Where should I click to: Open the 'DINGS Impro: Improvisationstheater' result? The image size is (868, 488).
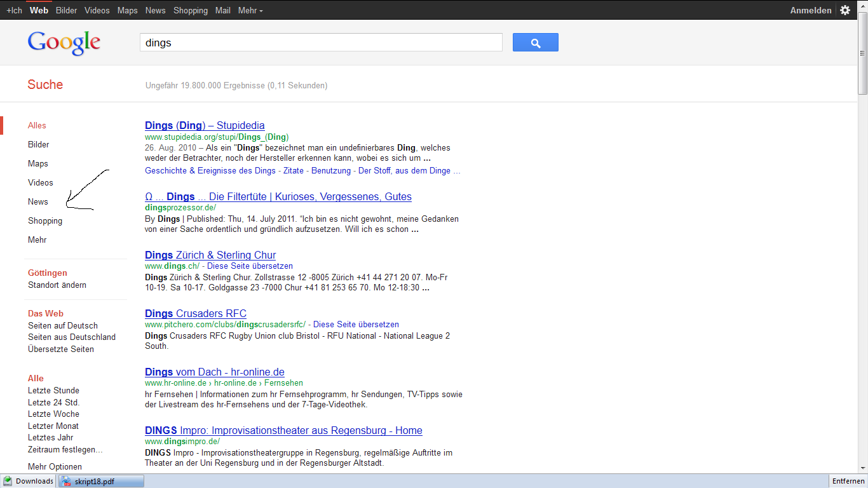(x=283, y=430)
